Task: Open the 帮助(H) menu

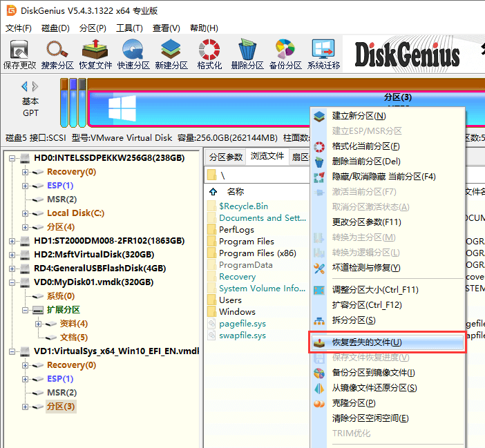Action: (204, 28)
